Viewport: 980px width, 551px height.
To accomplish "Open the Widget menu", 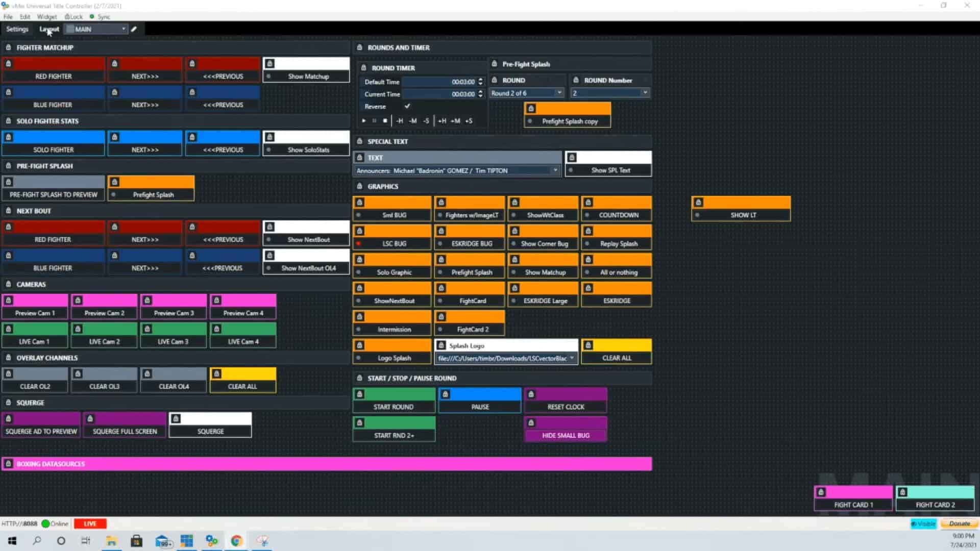I will (46, 16).
